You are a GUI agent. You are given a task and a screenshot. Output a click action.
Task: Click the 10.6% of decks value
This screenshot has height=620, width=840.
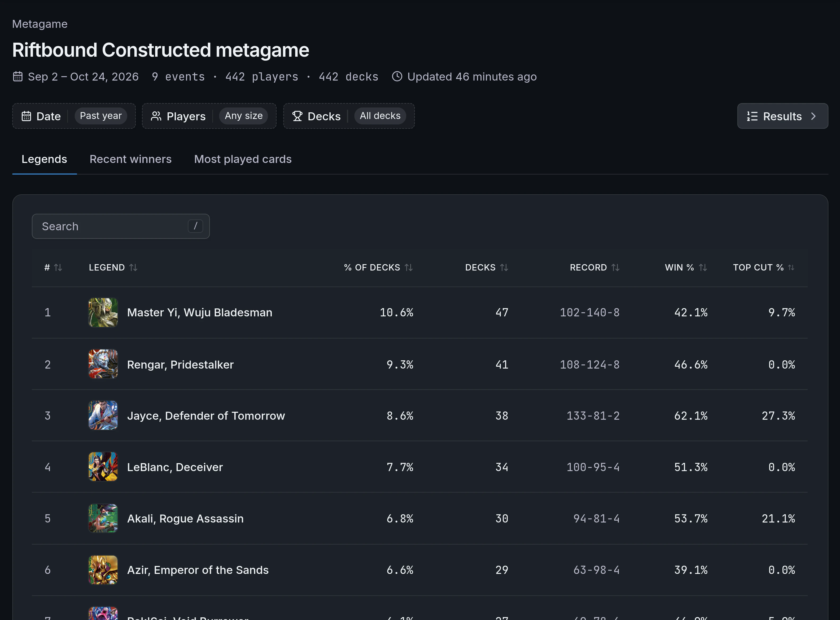(x=396, y=313)
